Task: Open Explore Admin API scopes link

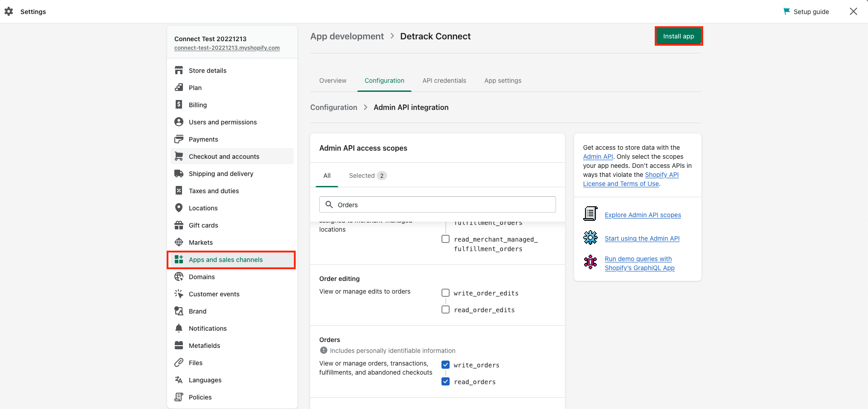Action: [x=643, y=215]
